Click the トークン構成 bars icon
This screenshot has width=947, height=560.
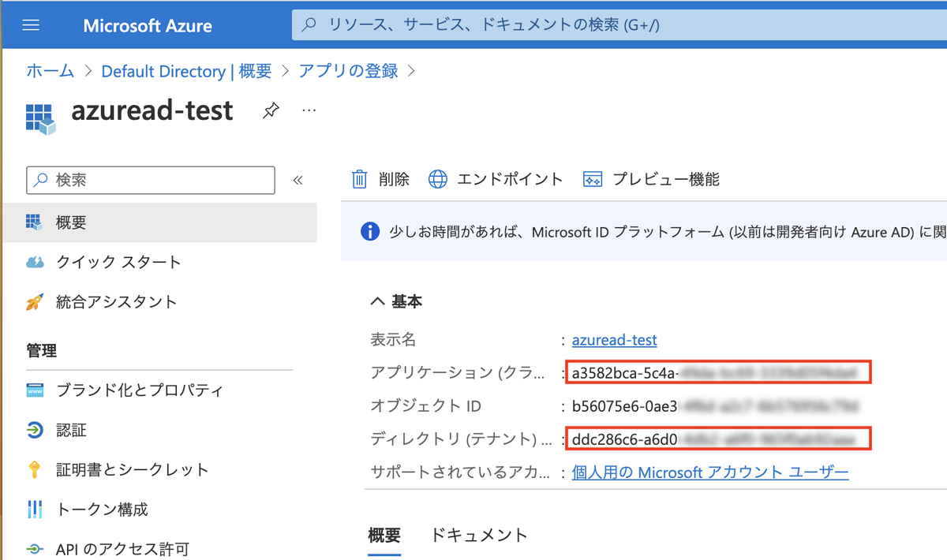(x=35, y=509)
